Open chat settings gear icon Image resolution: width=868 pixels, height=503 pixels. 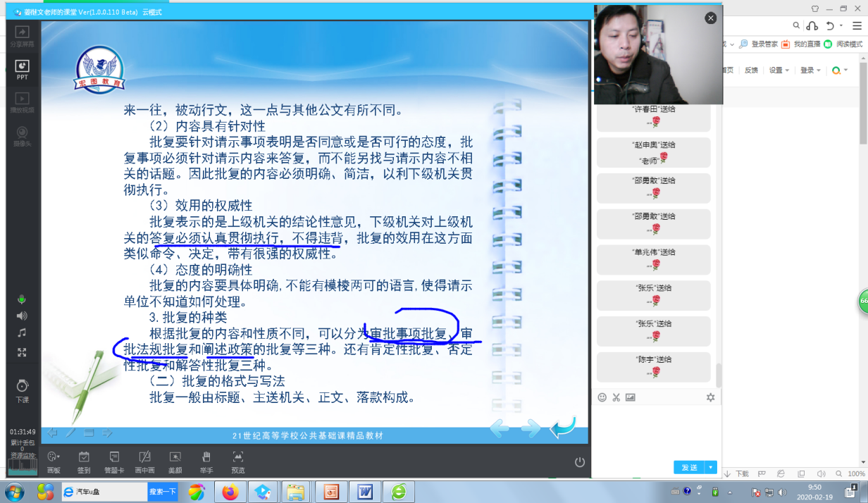coord(710,397)
